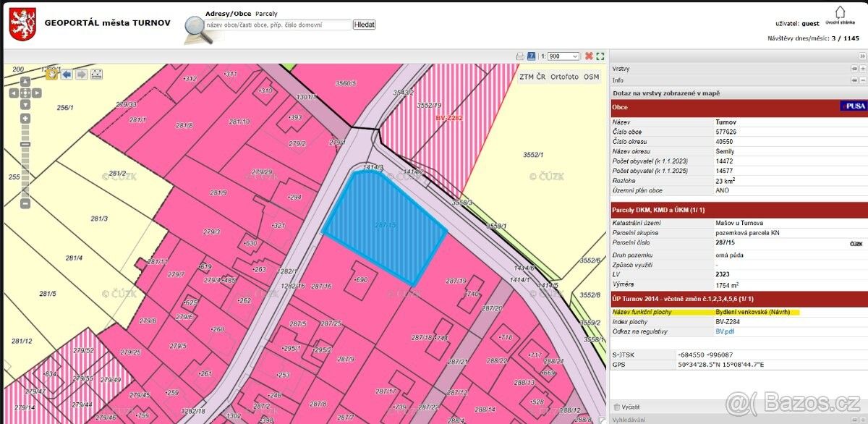Screen dimensions: 868x424
Task: Switch base map to Ortofoto
Action: point(564,77)
